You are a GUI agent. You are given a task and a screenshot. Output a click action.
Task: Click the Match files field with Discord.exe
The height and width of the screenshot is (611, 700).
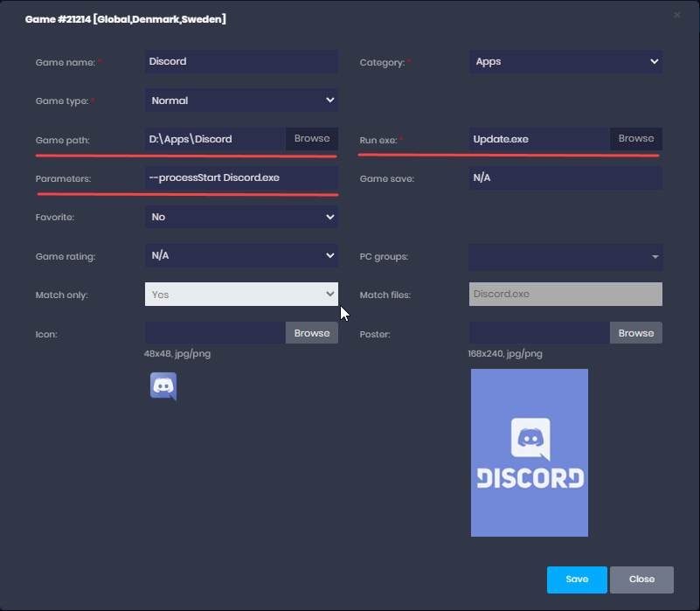(x=565, y=295)
